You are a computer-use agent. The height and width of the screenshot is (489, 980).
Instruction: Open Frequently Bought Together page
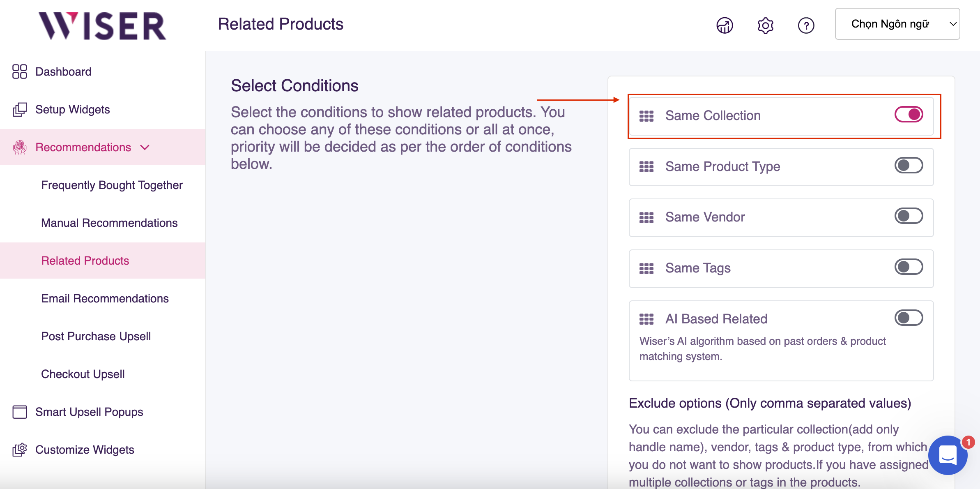pos(112,185)
